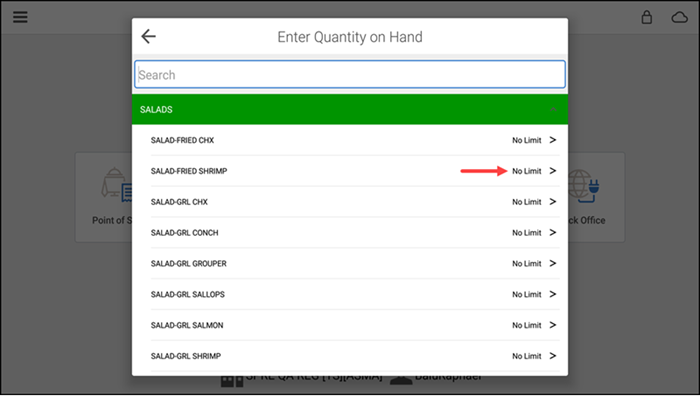Click No Limit for SALAD-GRL SHRIMP
The height and width of the screenshot is (396, 700).
point(526,356)
